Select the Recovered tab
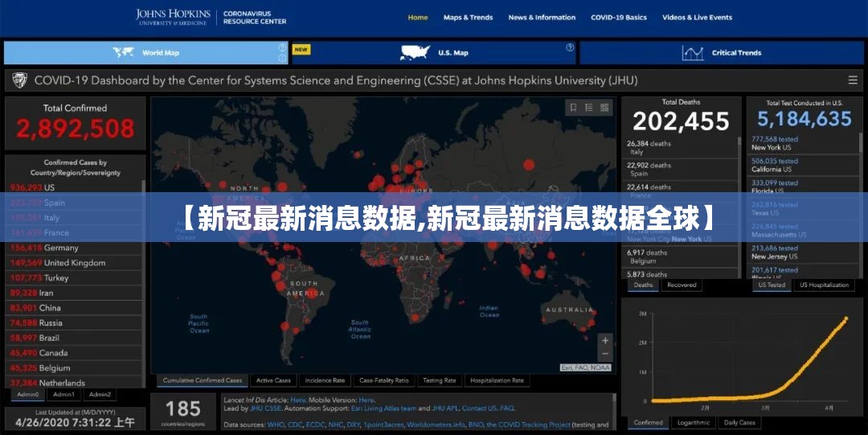Screen dimensions: 868x435 coord(682,285)
